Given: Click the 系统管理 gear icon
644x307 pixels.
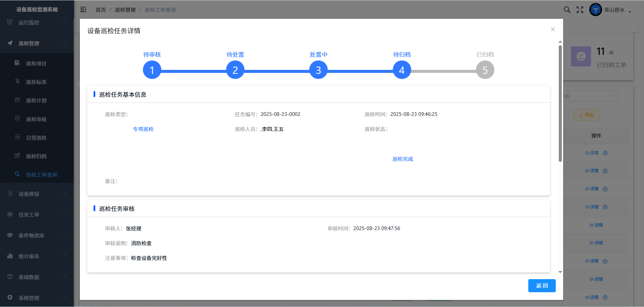Looking at the screenshot, I should (10, 297).
